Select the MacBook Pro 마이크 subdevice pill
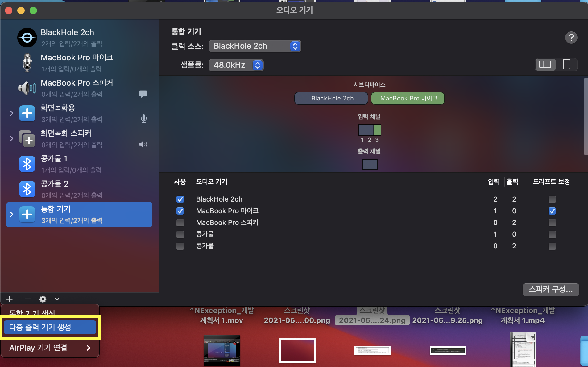This screenshot has height=367, width=588. pyautogui.click(x=408, y=98)
